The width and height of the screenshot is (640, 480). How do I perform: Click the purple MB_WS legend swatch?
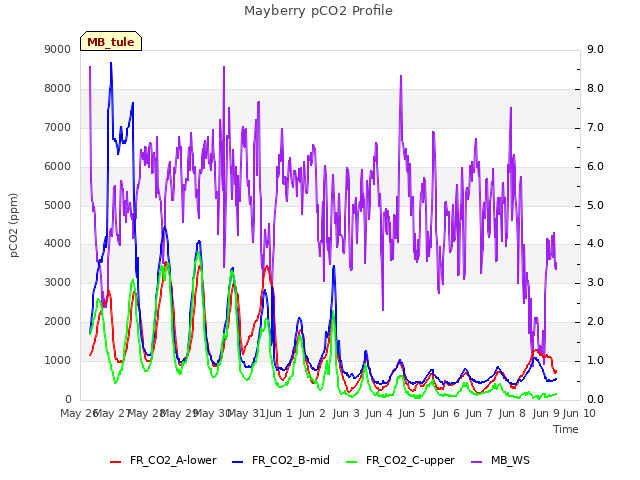(476, 462)
